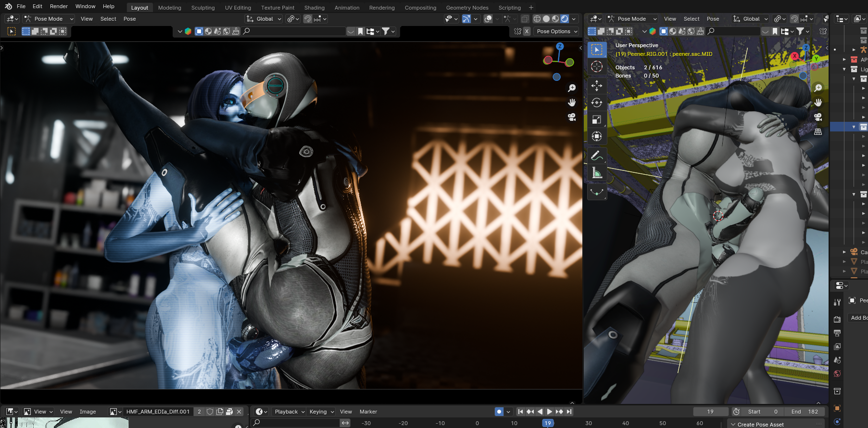This screenshot has height=428, width=868.
Task: Toggle X-ray in left viewport header
Action: (525, 19)
